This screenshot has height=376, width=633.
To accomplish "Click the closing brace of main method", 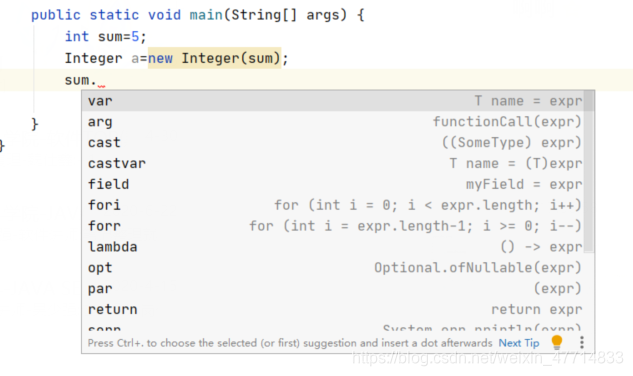I will (35, 124).
